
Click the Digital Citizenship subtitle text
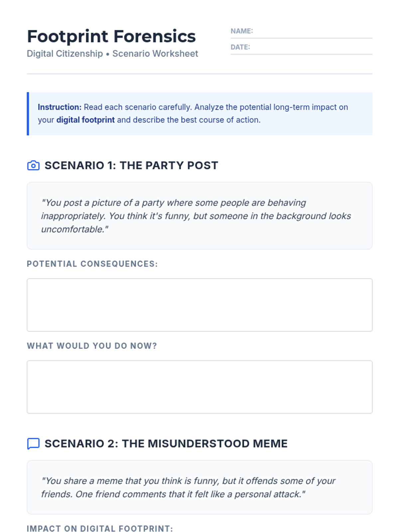tap(112, 54)
